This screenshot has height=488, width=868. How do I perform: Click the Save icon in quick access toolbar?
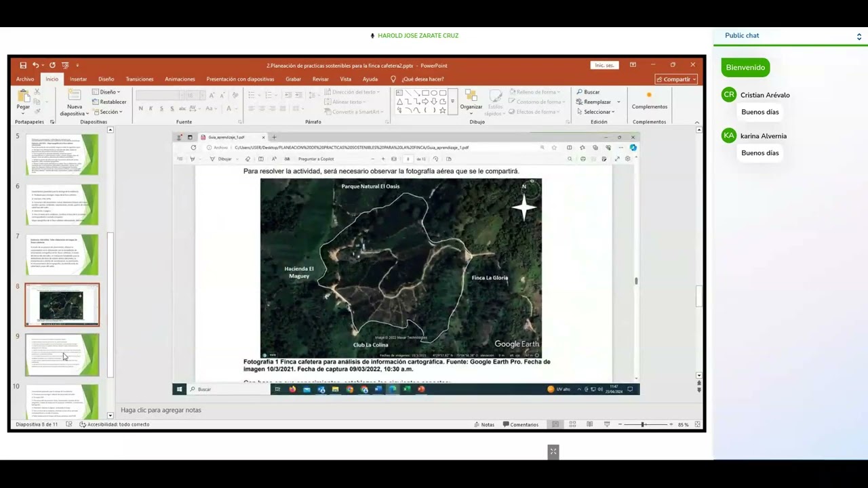(23, 65)
